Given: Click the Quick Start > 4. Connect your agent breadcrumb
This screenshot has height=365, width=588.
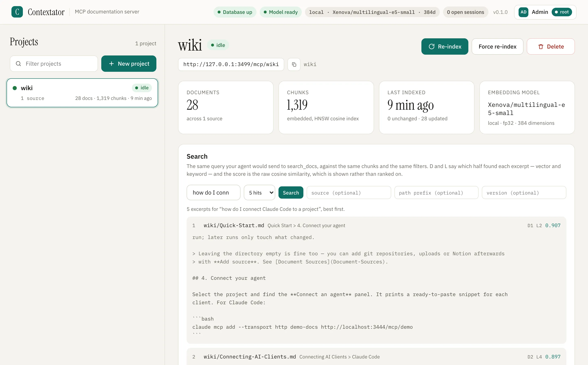Looking at the screenshot, I should pyautogui.click(x=306, y=226).
